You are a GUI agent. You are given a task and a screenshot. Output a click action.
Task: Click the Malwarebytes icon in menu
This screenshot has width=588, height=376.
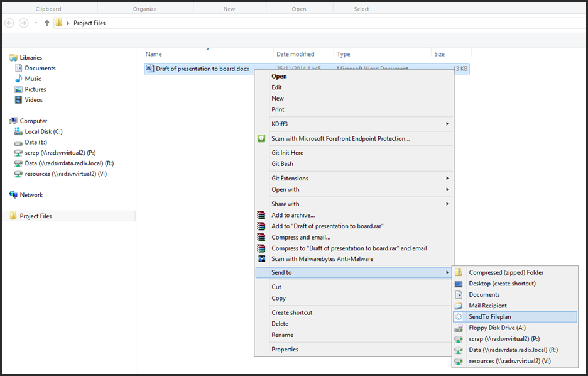pos(261,258)
